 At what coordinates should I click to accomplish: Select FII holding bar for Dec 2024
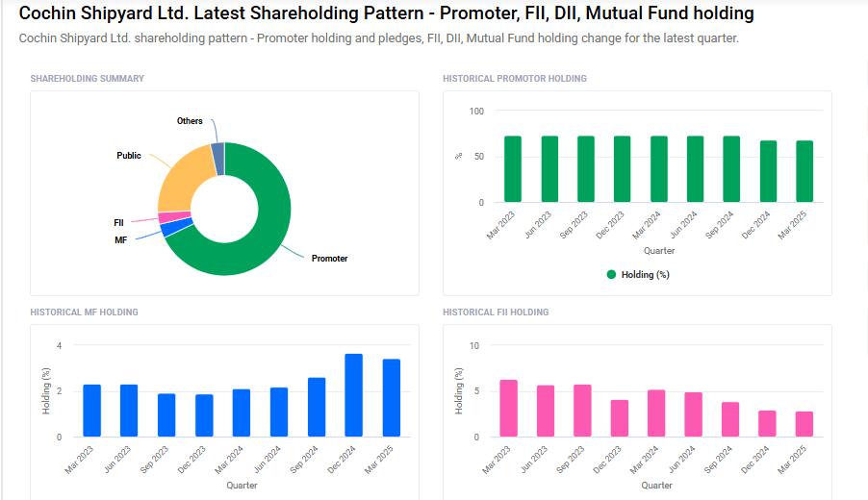tap(767, 424)
